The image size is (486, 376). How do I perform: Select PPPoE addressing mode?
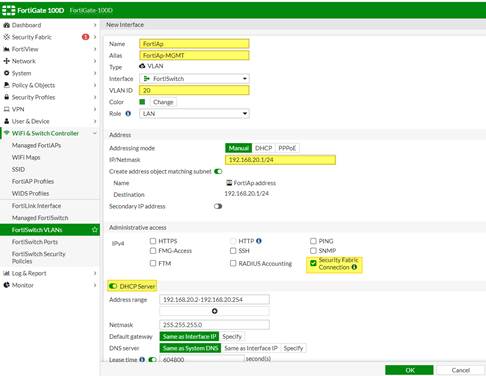pyautogui.click(x=287, y=148)
